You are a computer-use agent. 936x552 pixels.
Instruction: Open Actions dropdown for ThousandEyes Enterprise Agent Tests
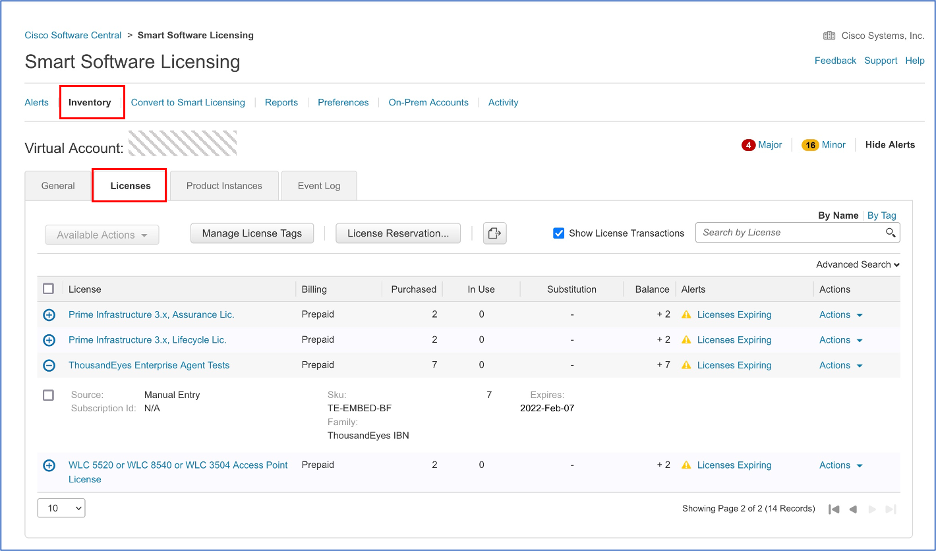[x=840, y=365]
